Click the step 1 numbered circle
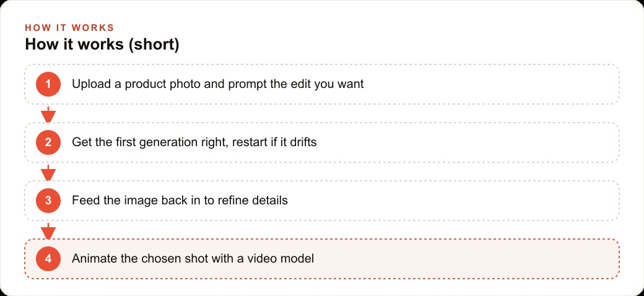This screenshot has height=296, width=644. pyautogui.click(x=48, y=84)
